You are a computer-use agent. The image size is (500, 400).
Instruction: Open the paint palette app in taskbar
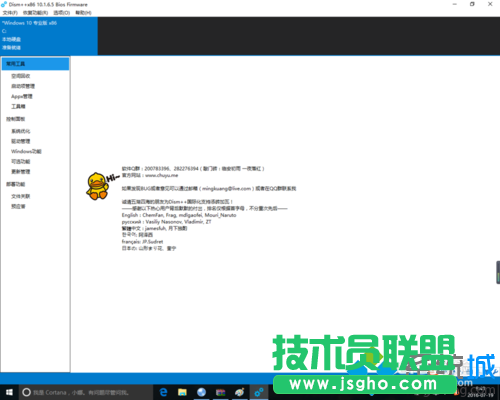tap(239, 392)
